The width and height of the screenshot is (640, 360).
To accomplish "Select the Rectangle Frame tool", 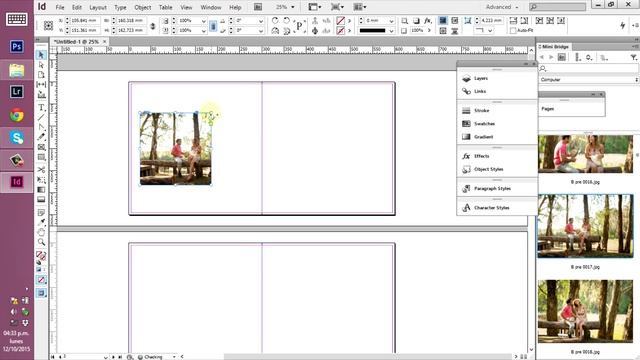I will [x=41, y=147].
